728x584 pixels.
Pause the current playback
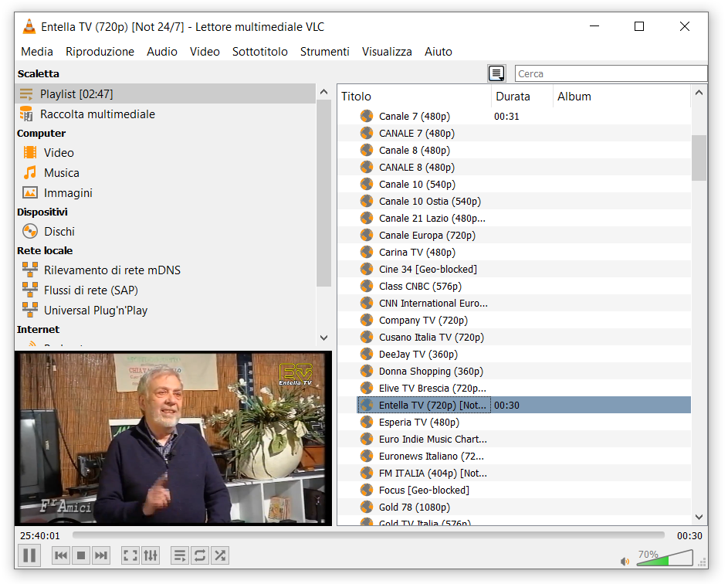click(x=29, y=555)
